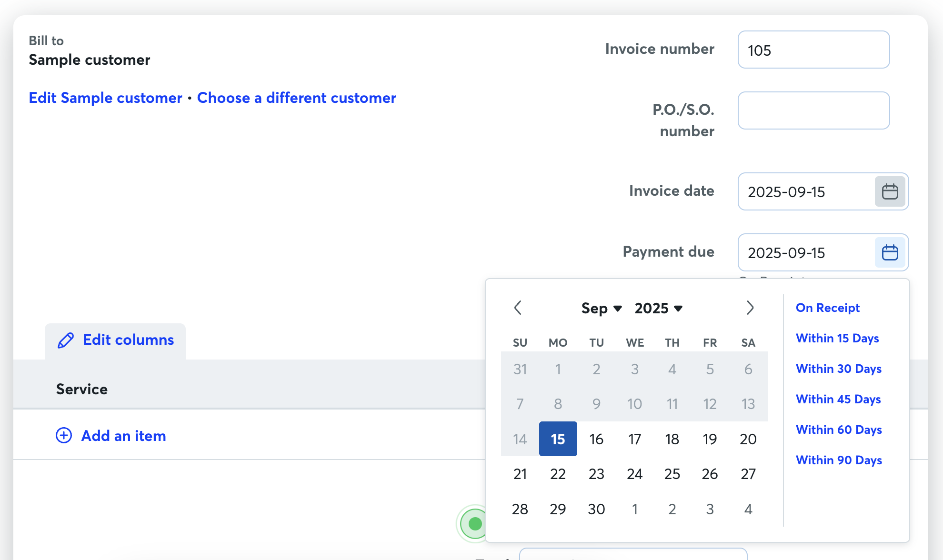The height and width of the screenshot is (560, 943).
Task: Click Choose a different customer link
Action: pyautogui.click(x=296, y=98)
